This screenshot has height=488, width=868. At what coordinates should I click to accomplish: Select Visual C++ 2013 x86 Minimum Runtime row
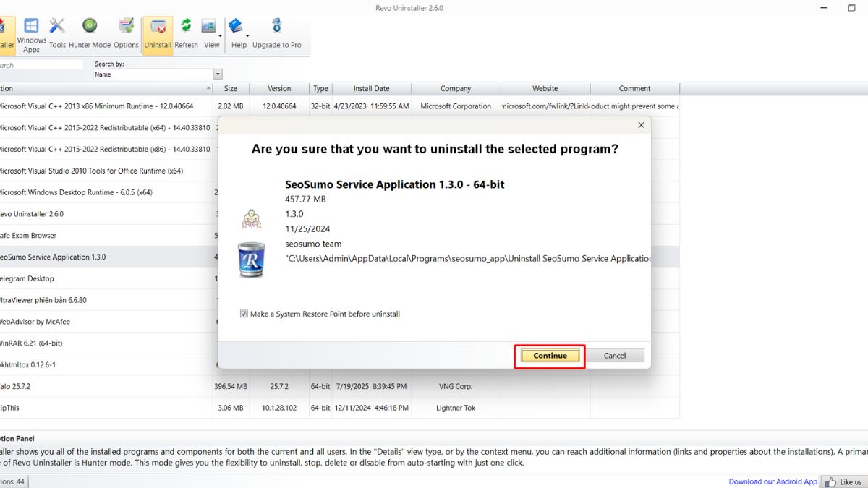pos(339,106)
